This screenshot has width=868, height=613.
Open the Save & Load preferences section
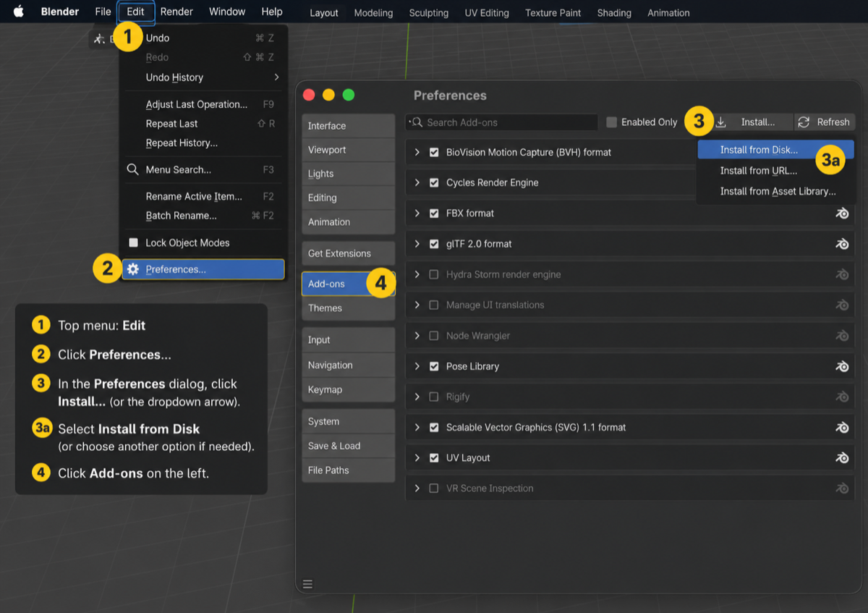(348, 446)
